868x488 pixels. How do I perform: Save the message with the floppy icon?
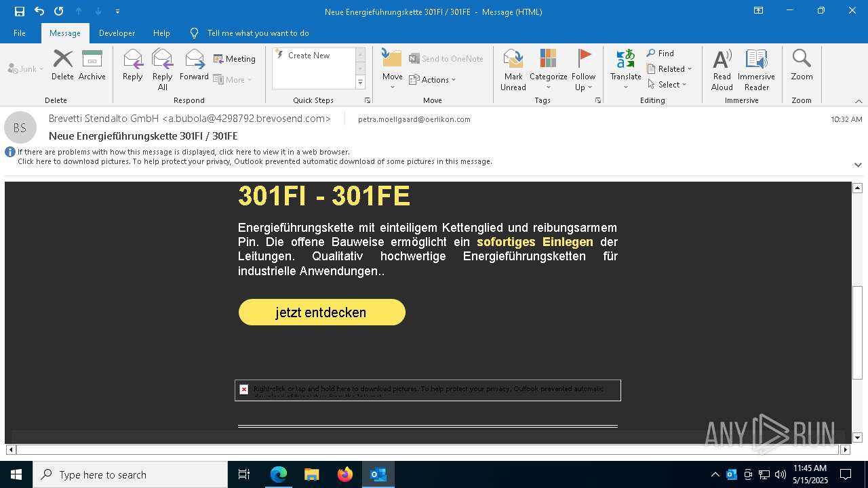point(19,11)
